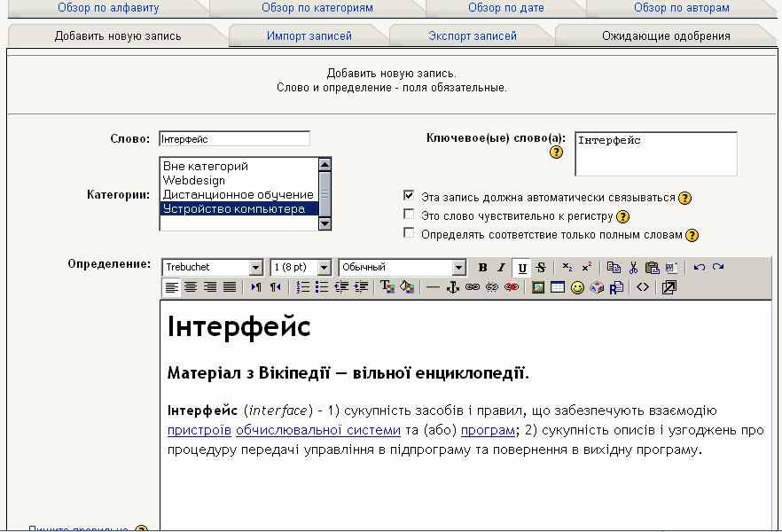Screen dimensions: 782x532
Task: Create an anchor in the text
Action: click(x=452, y=287)
